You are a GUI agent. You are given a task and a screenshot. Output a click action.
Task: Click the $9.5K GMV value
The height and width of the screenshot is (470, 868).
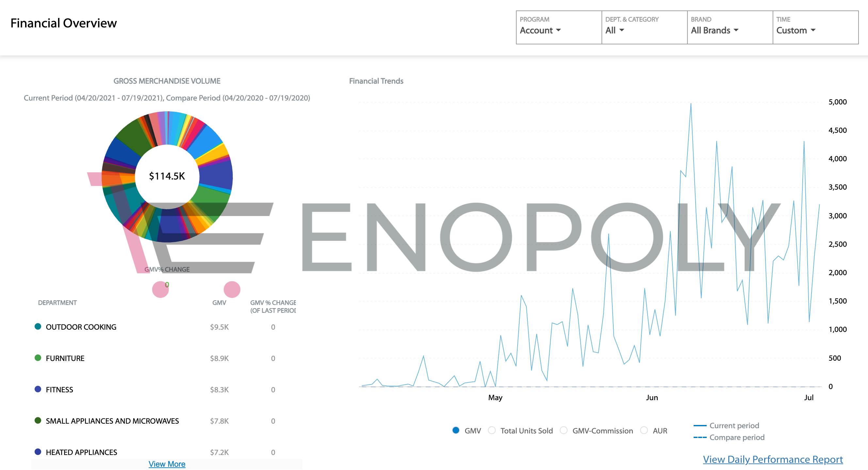tap(219, 327)
